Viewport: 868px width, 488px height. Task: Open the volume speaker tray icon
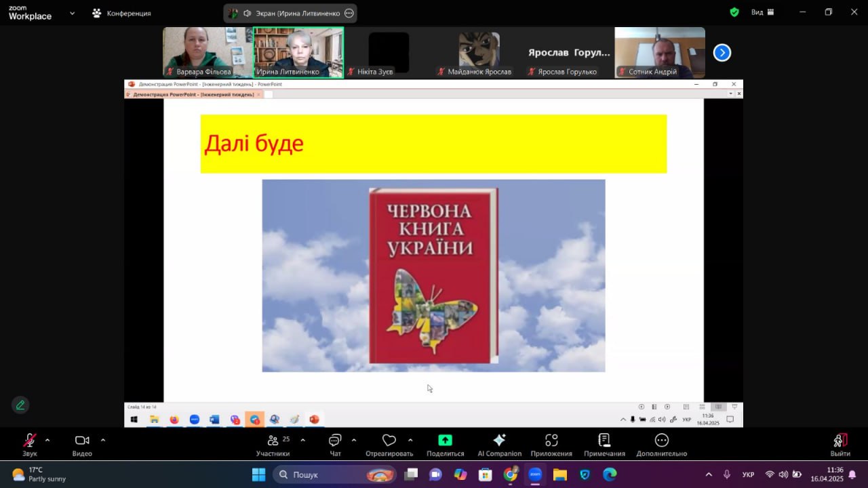coord(783,474)
